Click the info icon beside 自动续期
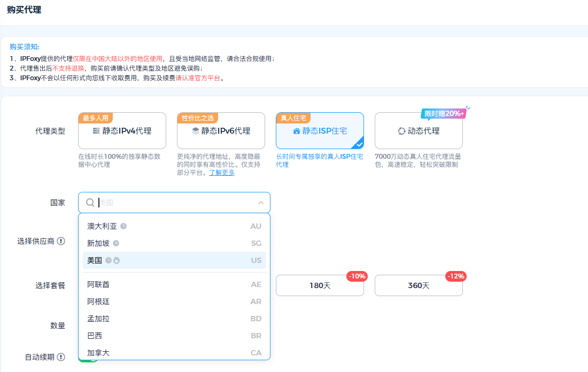Screen dimensions: 588x372 click(61, 357)
